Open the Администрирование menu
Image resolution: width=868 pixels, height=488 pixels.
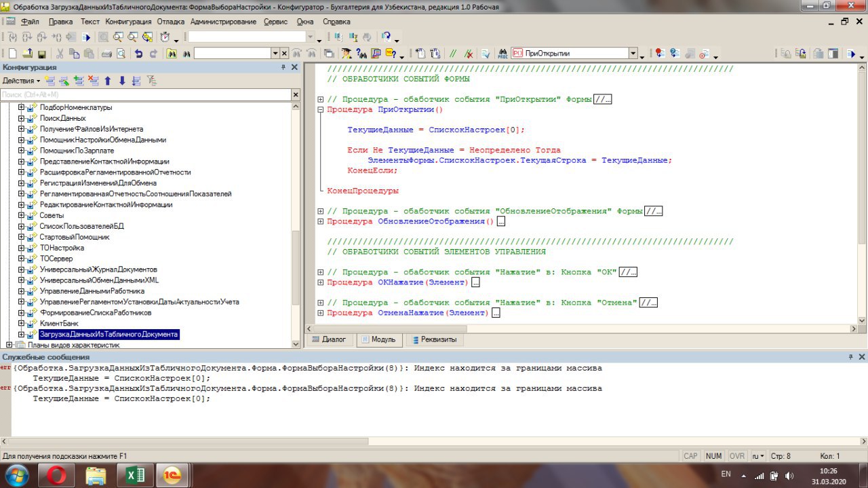coord(224,22)
